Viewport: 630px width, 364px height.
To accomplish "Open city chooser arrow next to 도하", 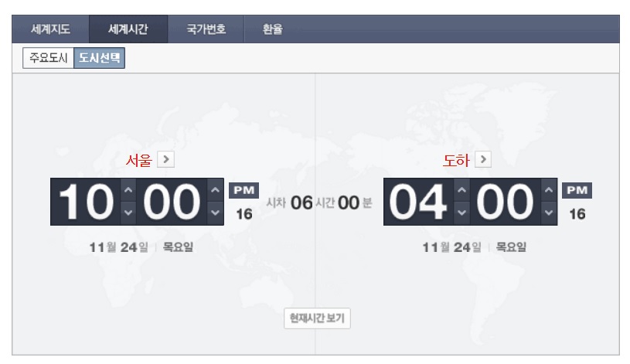I will (483, 159).
